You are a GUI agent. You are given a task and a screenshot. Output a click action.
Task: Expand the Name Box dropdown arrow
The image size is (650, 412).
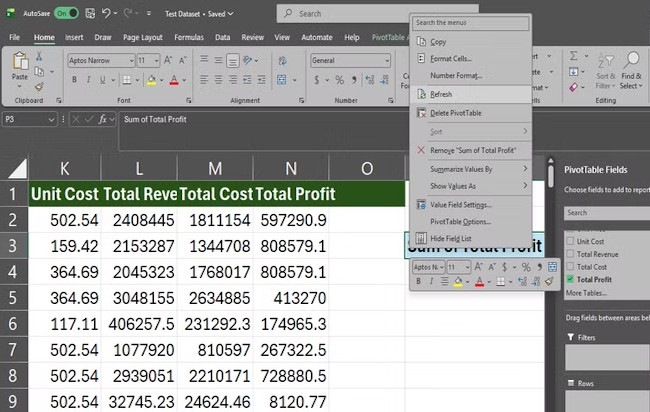pos(51,119)
